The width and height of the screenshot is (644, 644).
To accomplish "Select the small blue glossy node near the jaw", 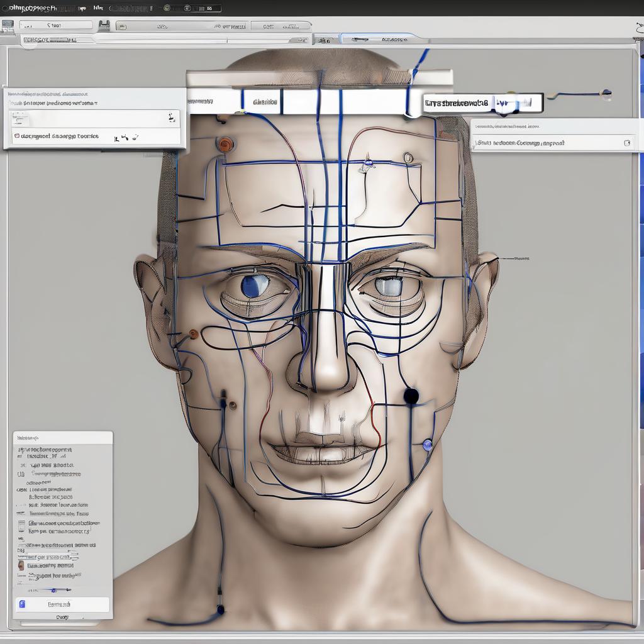I will coord(428,445).
